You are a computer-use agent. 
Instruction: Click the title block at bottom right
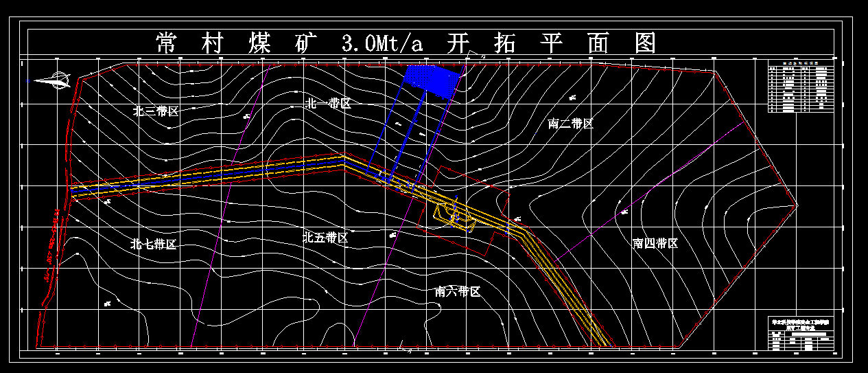pyautogui.click(x=802, y=335)
